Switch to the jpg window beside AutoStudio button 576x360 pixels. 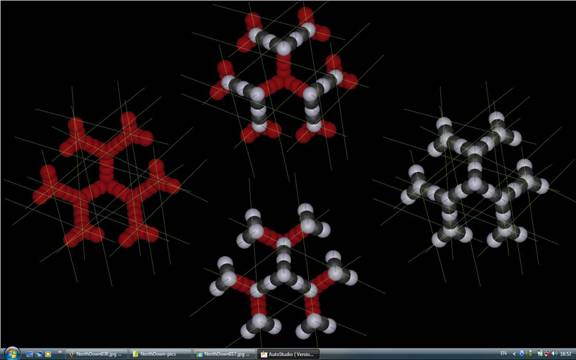click(225, 354)
